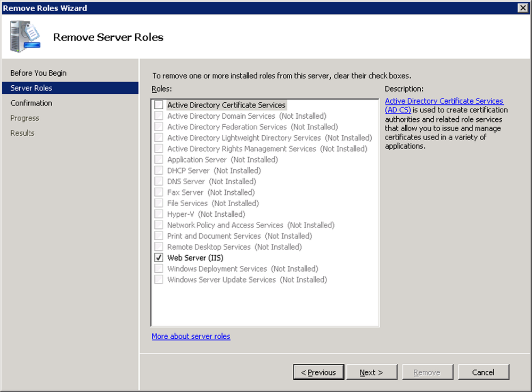Viewport: 532px width, 392px height.
Task: Check the Active Directory Certificate Services checkbox
Action: (x=158, y=105)
